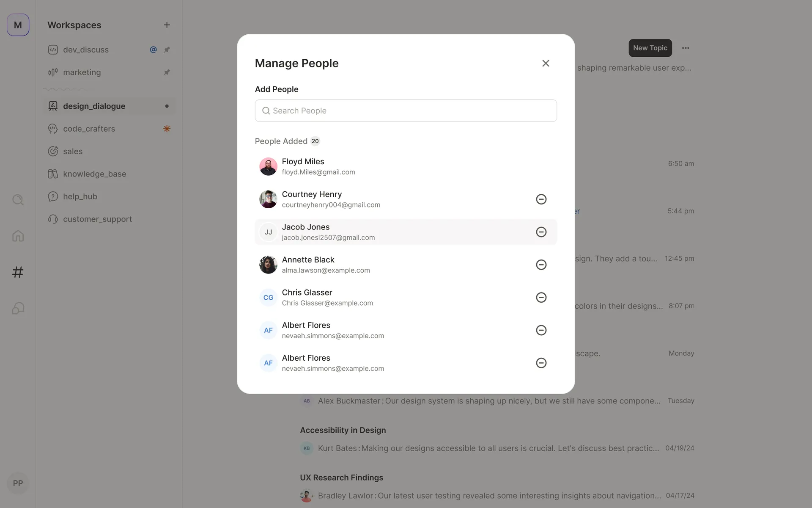Click Annette Black's avatar photo
812x508 pixels.
coord(268,265)
